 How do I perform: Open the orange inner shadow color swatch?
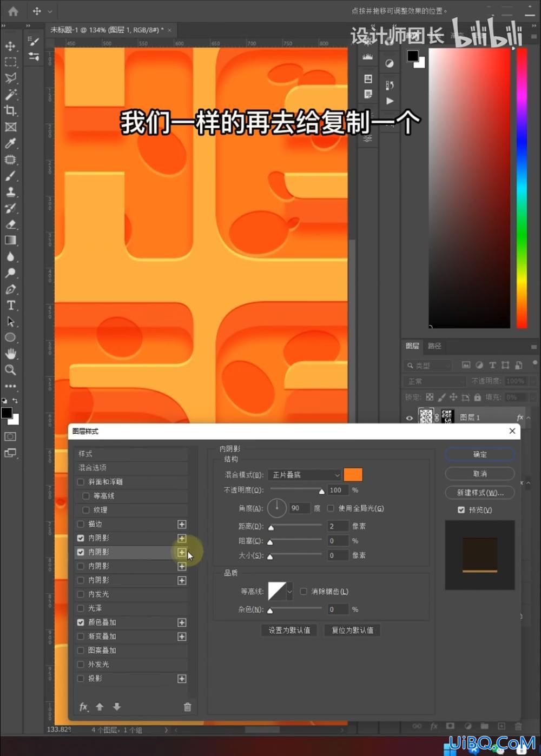coord(353,475)
